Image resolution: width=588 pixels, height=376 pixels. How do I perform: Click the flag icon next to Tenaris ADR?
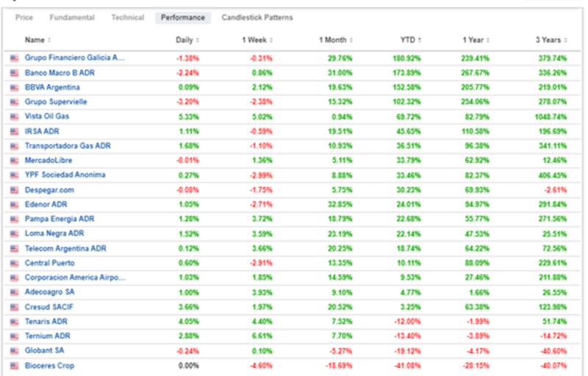coord(14,322)
